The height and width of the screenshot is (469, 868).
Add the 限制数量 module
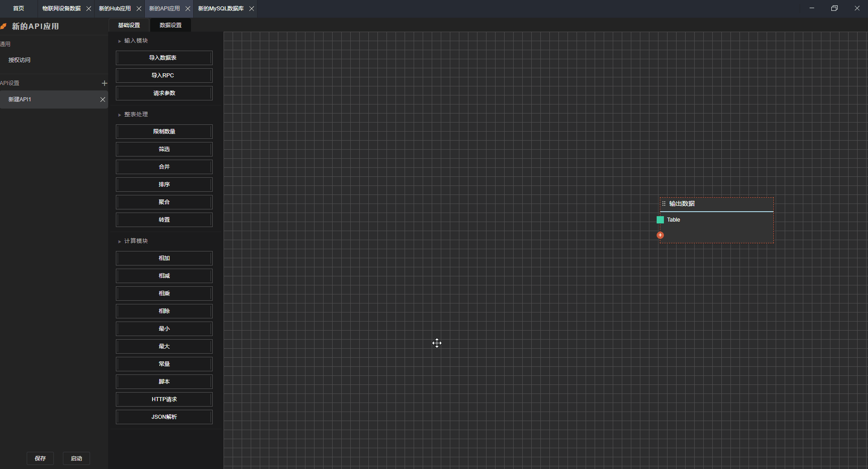click(x=164, y=132)
